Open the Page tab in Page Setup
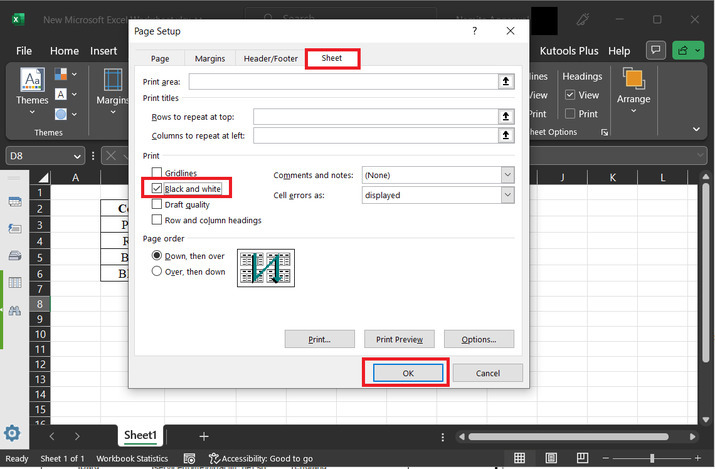 tap(160, 59)
